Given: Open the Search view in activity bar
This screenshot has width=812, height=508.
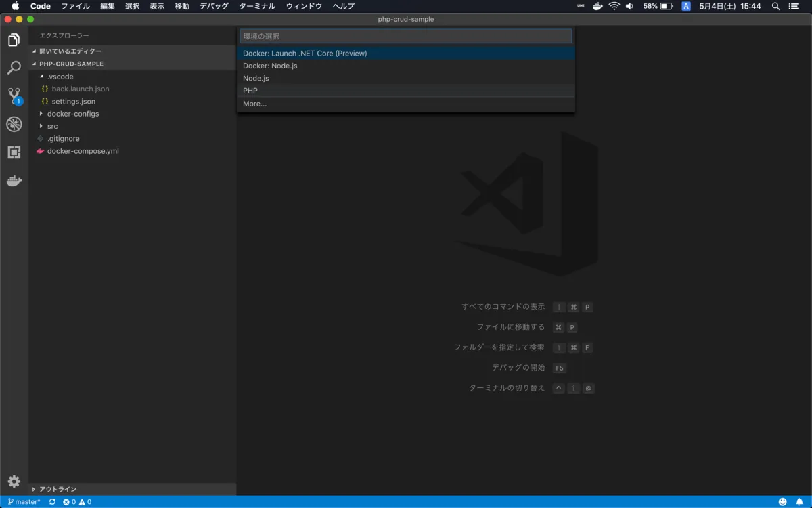Looking at the screenshot, I should pyautogui.click(x=14, y=68).
